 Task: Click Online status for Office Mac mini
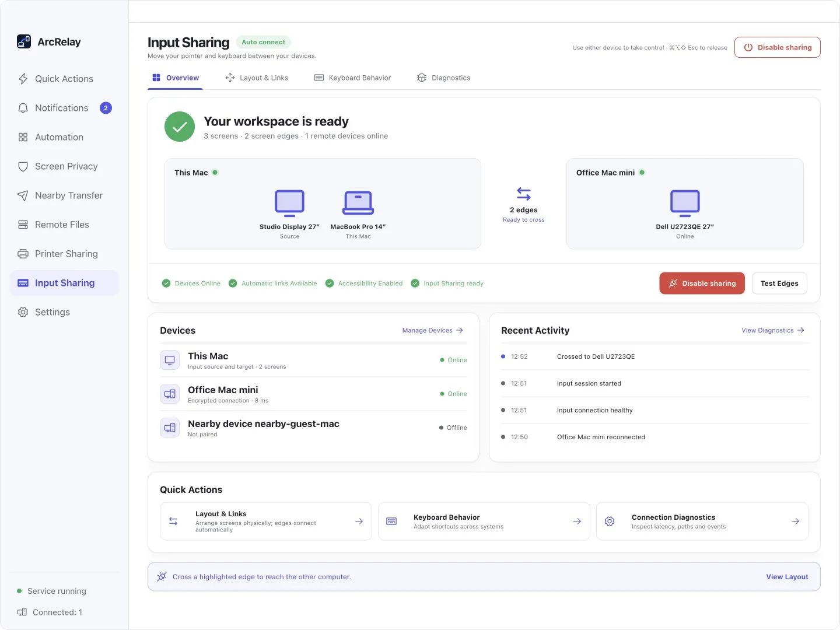pyautogui.click(x=453, y=394)
